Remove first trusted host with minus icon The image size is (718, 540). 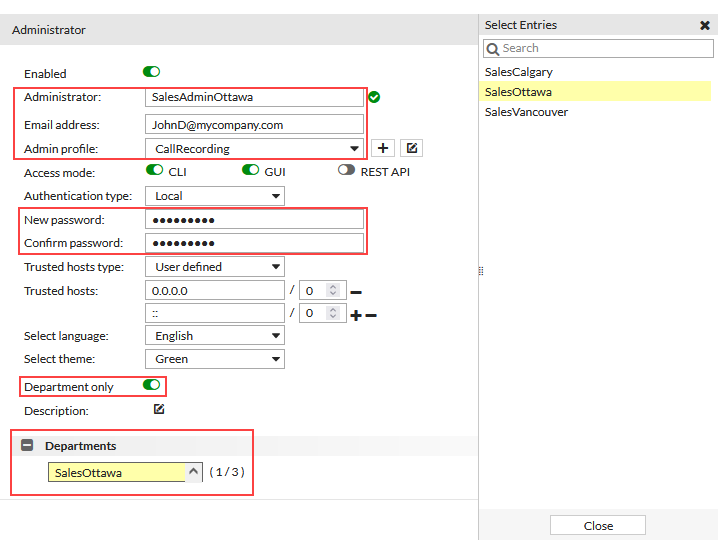356,292
